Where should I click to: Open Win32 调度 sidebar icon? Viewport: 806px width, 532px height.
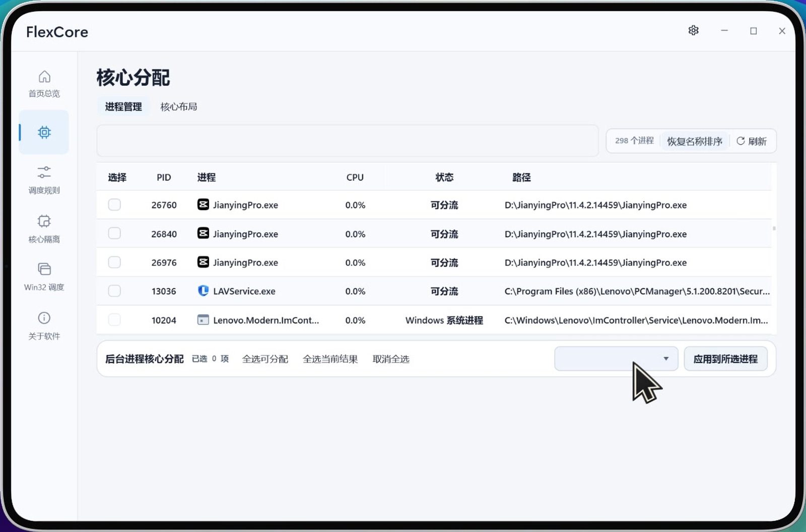point(44,269)
